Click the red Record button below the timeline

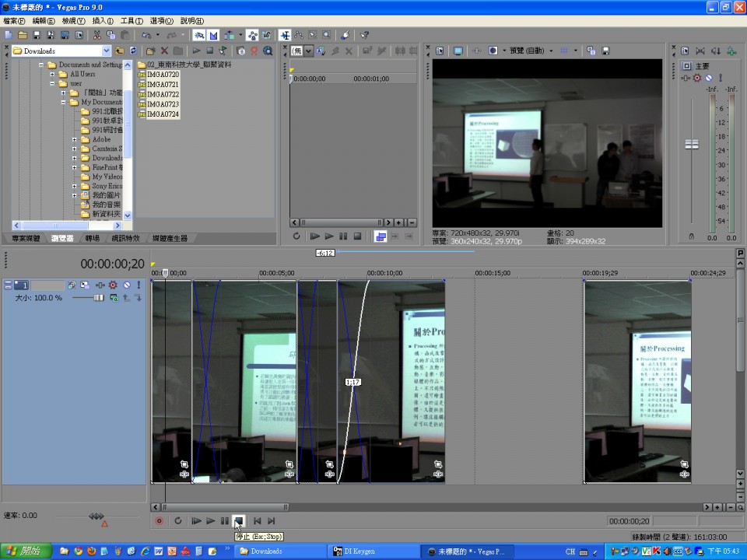click(160, 521)
